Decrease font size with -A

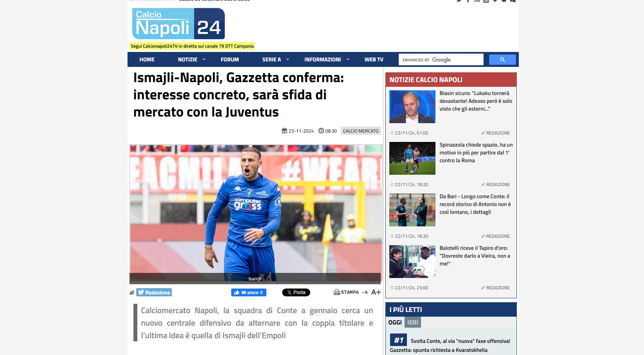365,292
